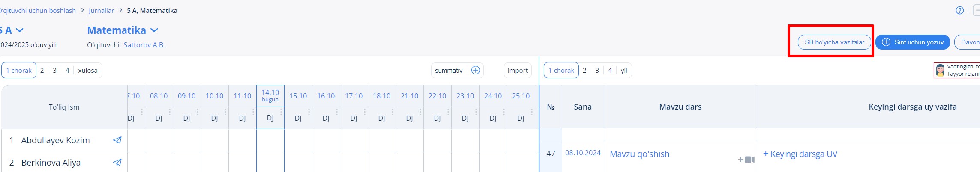The width and height of the screenshot is (980, 172).
Task: Click Mavzu qo'shish to add topic
Action: [639, 154]
